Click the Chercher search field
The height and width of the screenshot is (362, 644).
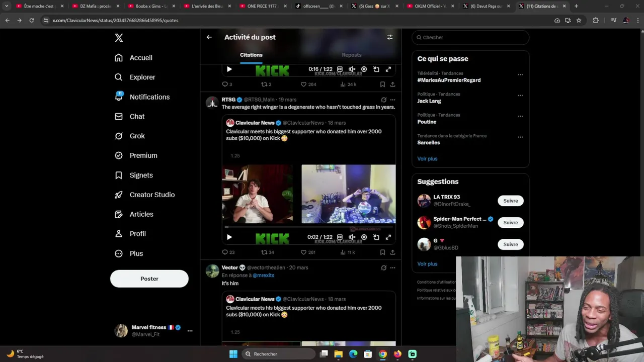pyautogui.click(x=470, y=37)
